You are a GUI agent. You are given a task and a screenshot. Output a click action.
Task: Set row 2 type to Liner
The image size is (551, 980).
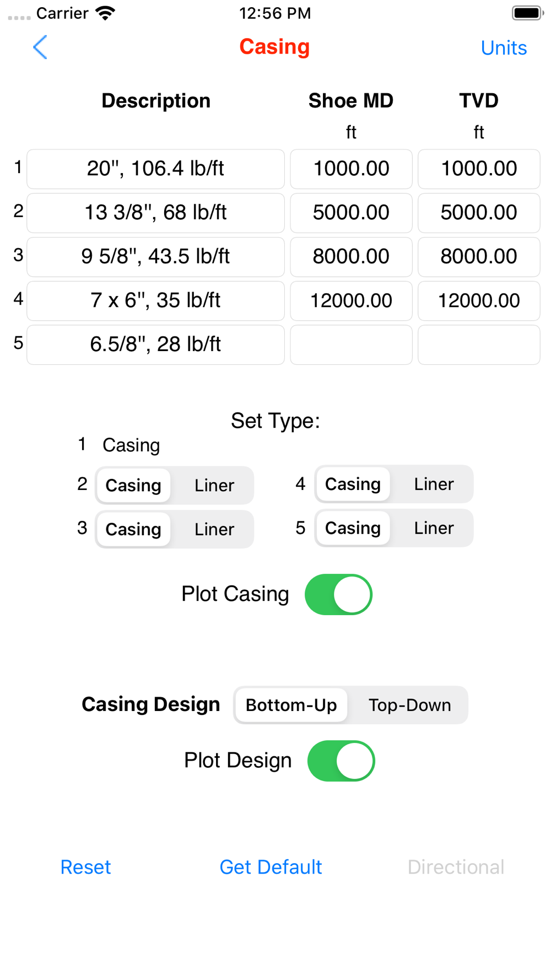point(214,486)
